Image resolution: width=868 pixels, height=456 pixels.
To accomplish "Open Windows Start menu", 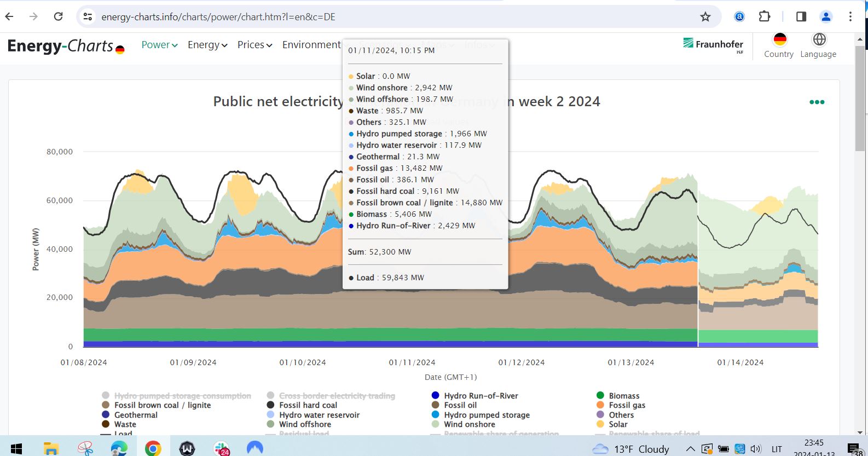I will click(16, 449).
